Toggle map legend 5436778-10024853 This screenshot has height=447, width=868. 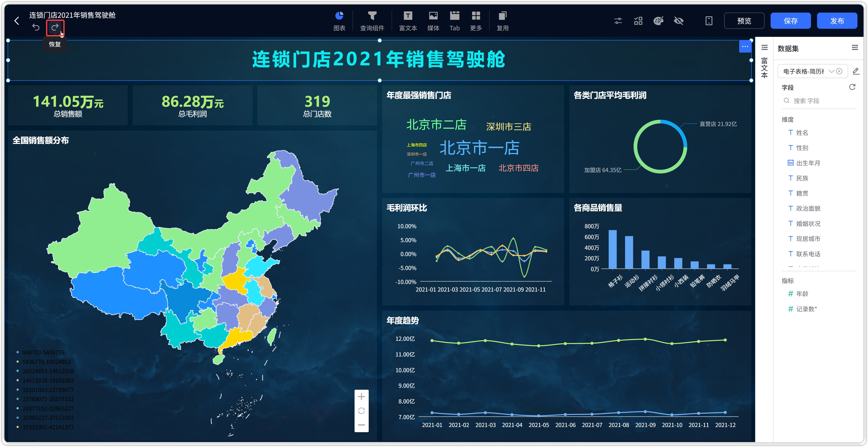click(44, 362)
